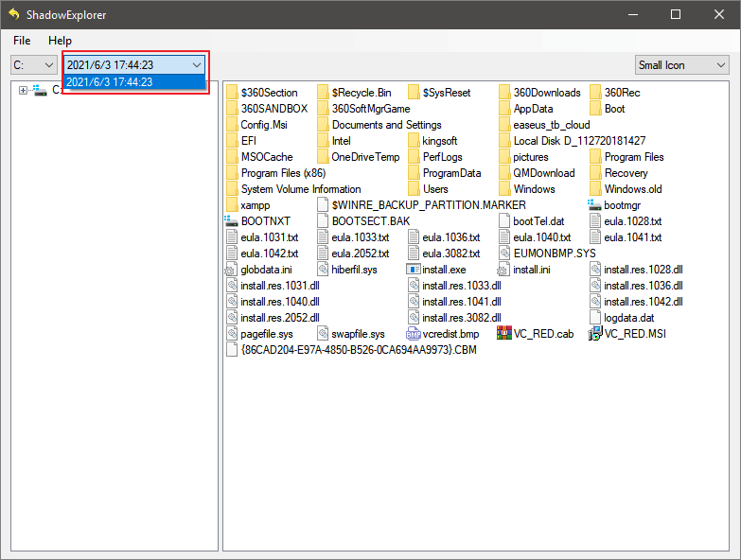Select the vcredist.bmp image icon
This screenshot has width=741, height=560.
point(414,334)
